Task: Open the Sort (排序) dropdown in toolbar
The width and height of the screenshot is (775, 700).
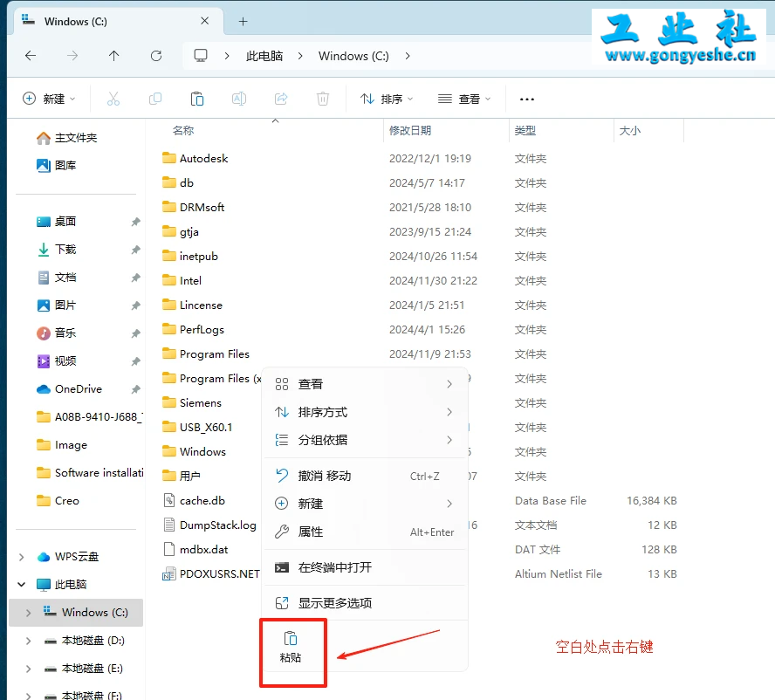Action: [x=387, y=99]
